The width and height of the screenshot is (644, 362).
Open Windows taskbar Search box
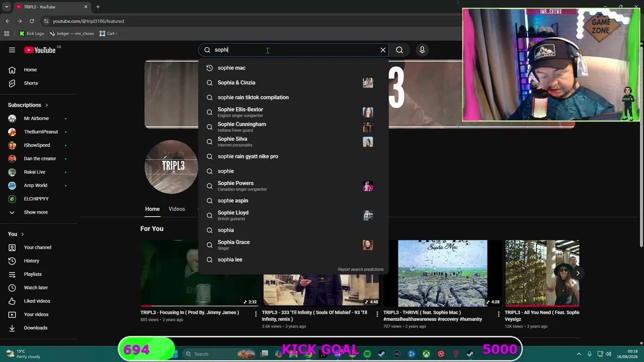[x=218, y=354]
